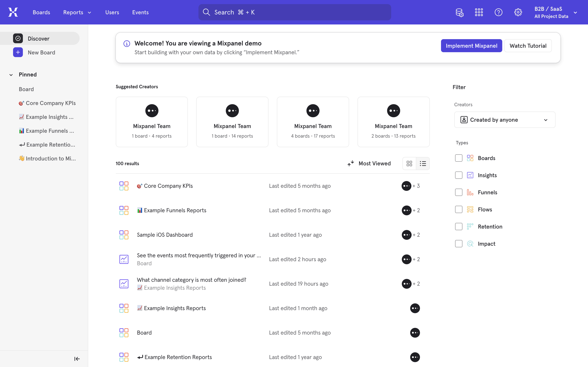
Task: Click the Watch Tutorial button
Action: point(528,46)
